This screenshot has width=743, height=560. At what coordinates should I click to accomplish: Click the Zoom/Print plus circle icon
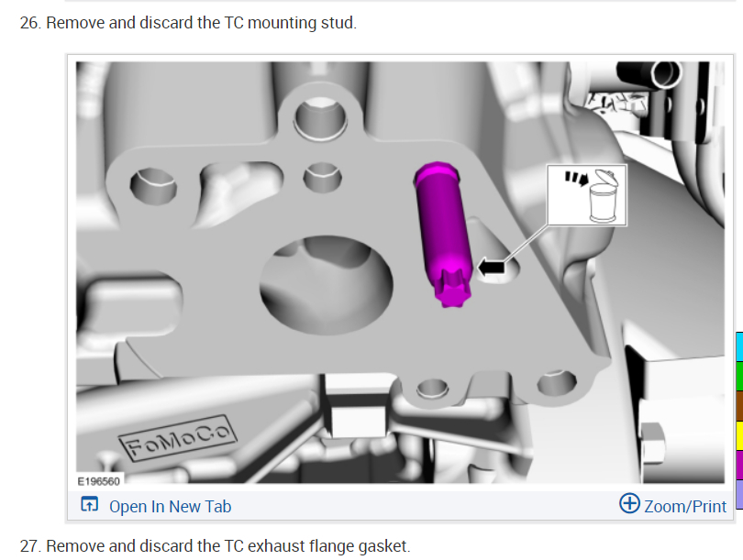(x=629, y=503)
